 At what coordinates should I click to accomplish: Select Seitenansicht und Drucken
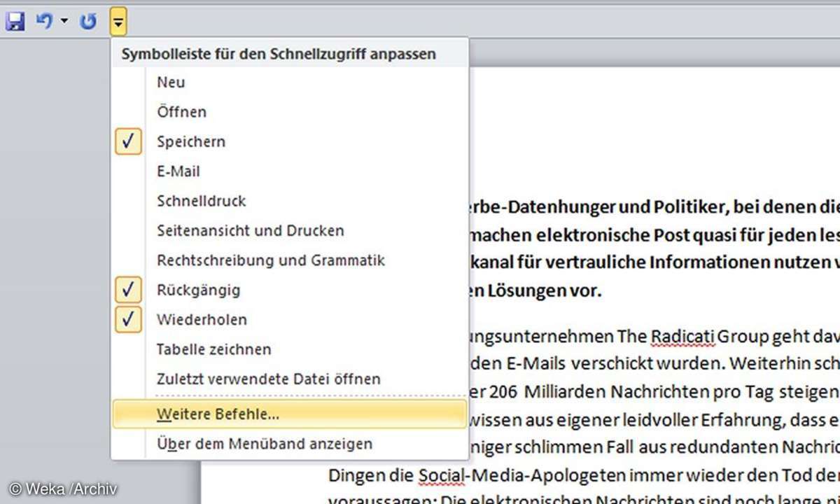click(250, 230)
